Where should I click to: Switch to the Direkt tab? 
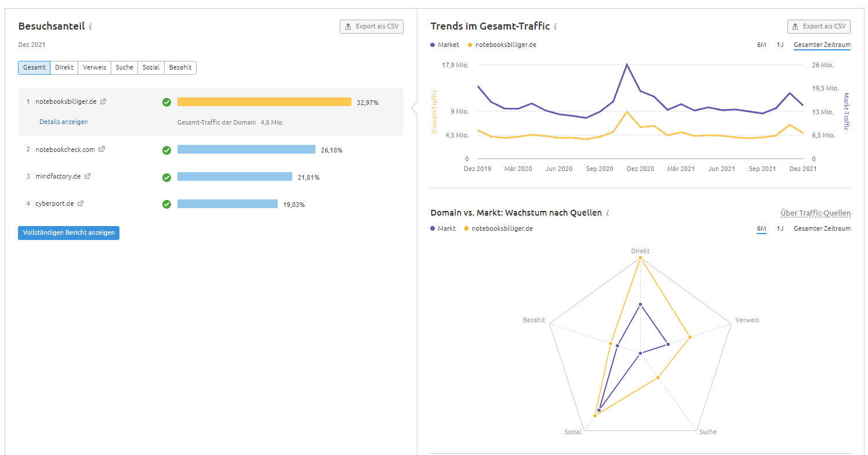pos(64,68)
